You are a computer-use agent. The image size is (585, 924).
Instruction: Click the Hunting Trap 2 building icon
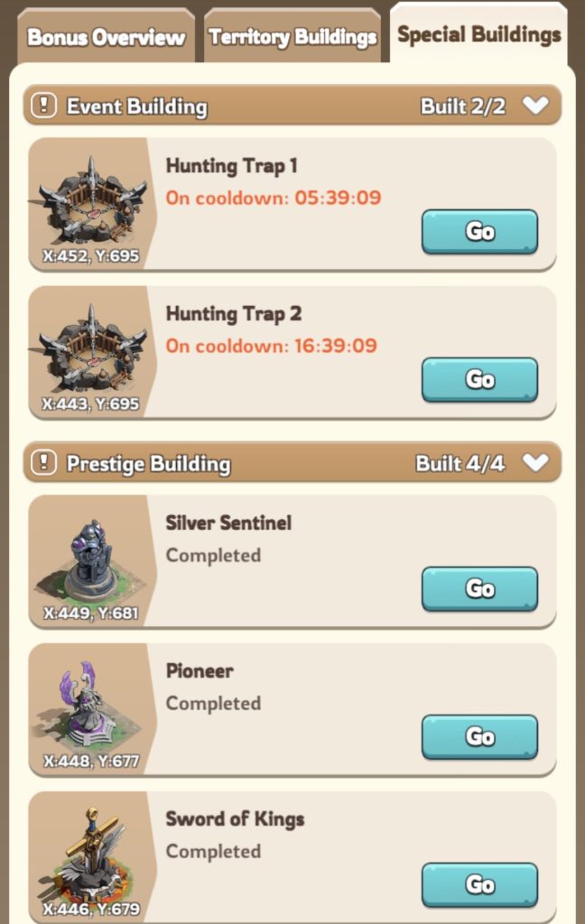pyautogui.click(x=91, y=348)
